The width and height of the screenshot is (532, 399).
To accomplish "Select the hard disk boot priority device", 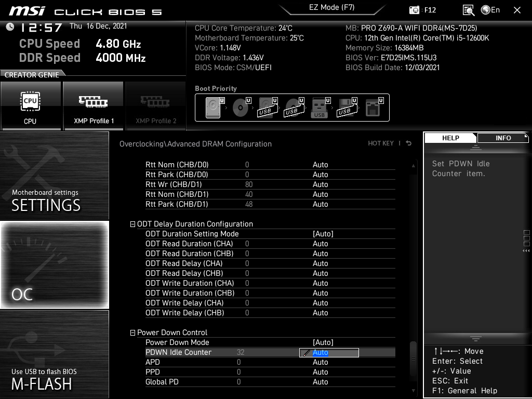I will point(215,108).
